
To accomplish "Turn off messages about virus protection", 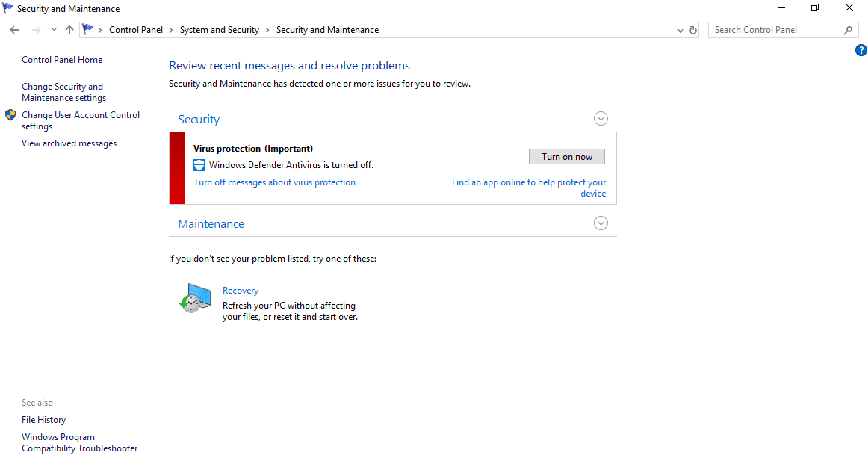I will [x=275, y=182].
